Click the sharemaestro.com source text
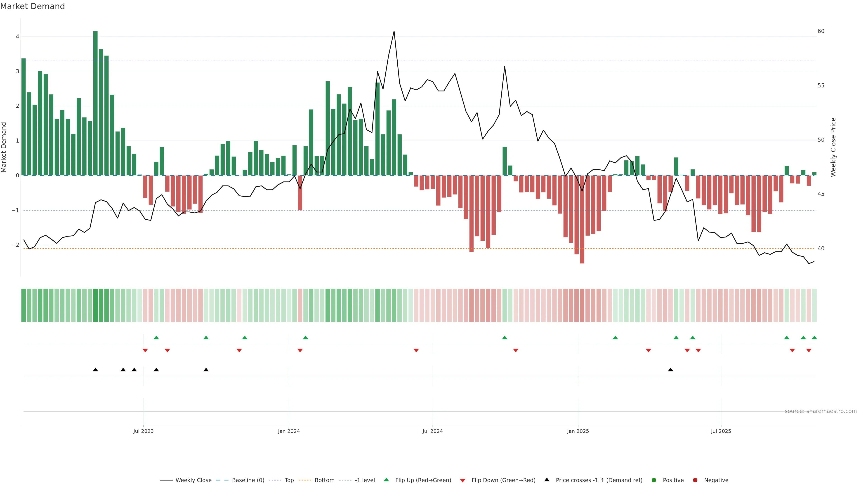 (821, 411)
